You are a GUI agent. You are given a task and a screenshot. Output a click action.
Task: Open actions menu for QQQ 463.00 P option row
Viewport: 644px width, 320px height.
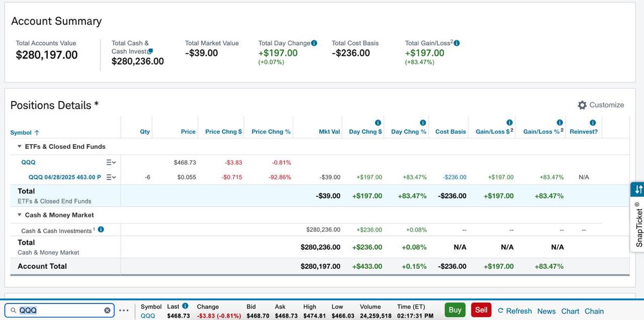tap(111, 177)
